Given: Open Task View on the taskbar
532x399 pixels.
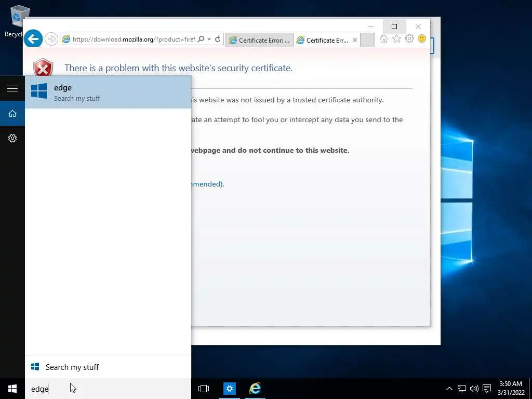Looking at the screenshot, I should [x=204, y=389].
